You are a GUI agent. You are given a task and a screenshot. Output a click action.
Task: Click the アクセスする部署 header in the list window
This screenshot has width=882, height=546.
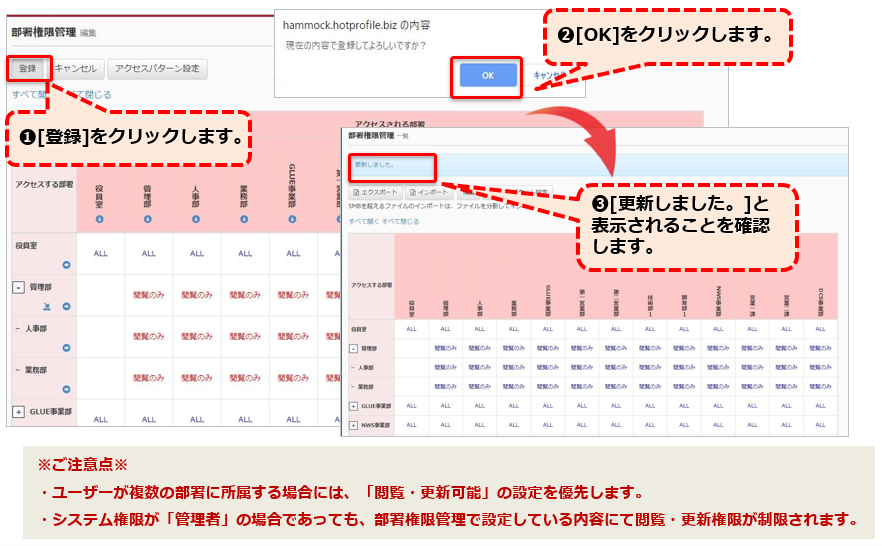(x=372, y=286)
